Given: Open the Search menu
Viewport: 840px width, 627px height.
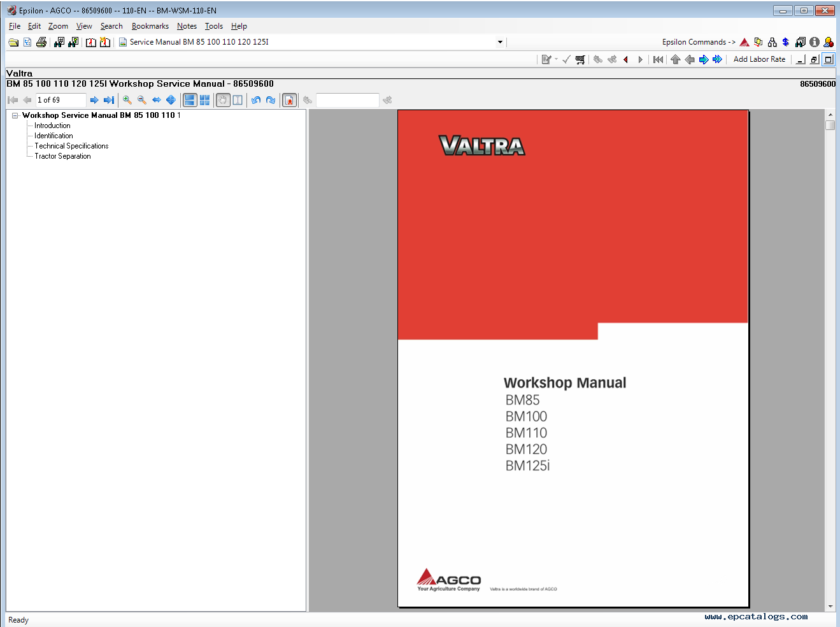Looking at the screenshot, I should [111, 26].
